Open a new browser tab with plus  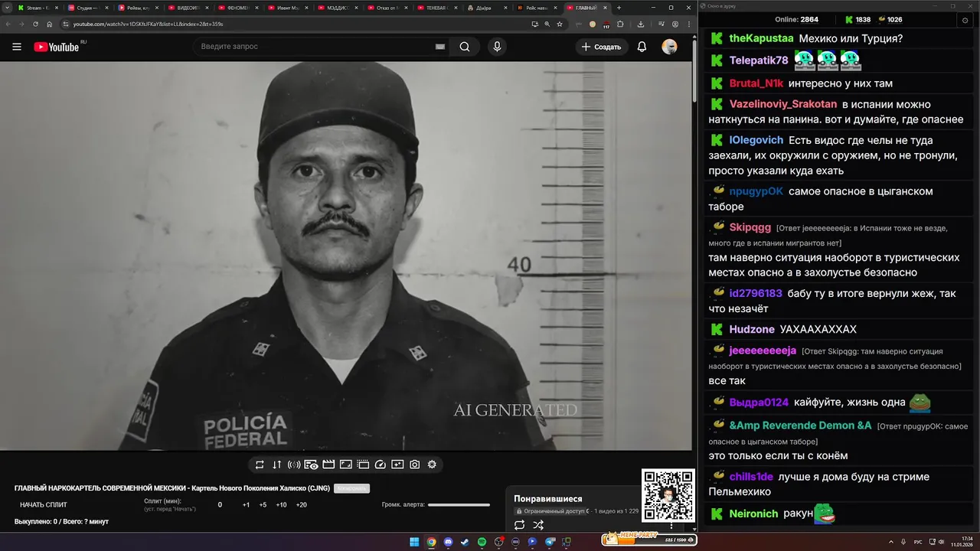click(x=619, y=8)
